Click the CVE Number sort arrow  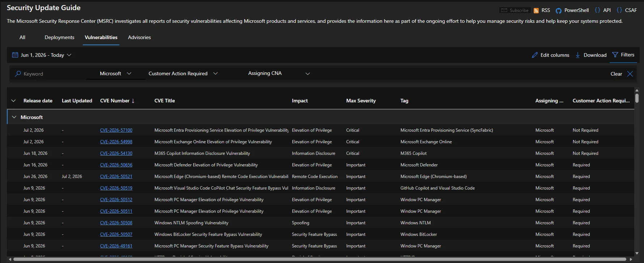[133, 101]
